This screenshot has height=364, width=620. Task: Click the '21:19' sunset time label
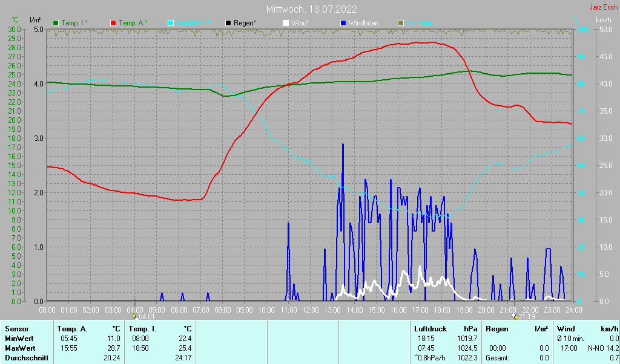point(527,317)
